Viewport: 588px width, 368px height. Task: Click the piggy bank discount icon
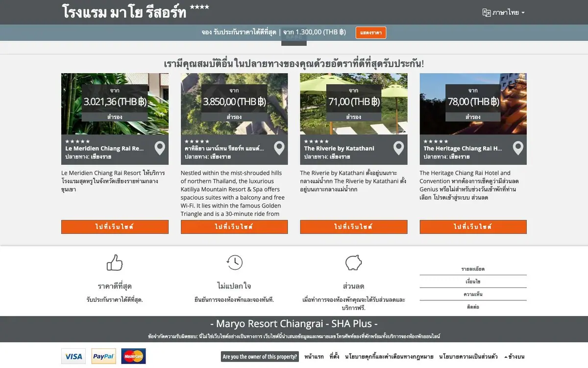pos(354,263)
